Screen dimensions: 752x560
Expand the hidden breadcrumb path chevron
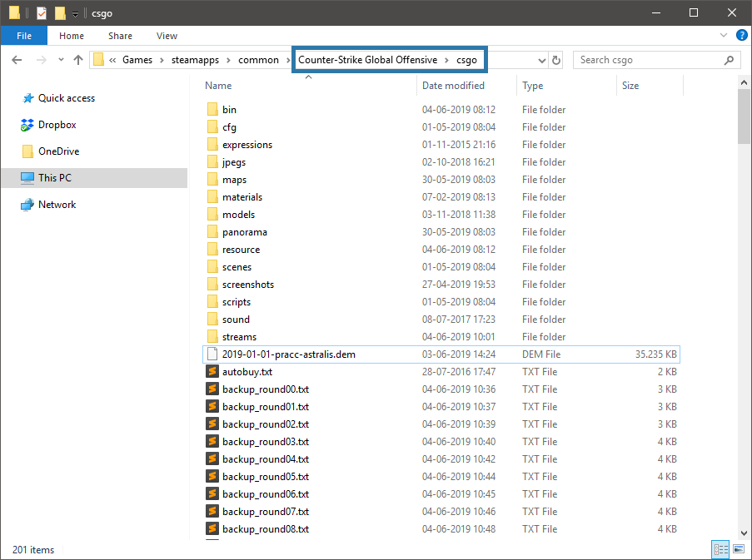click(112, 61)
